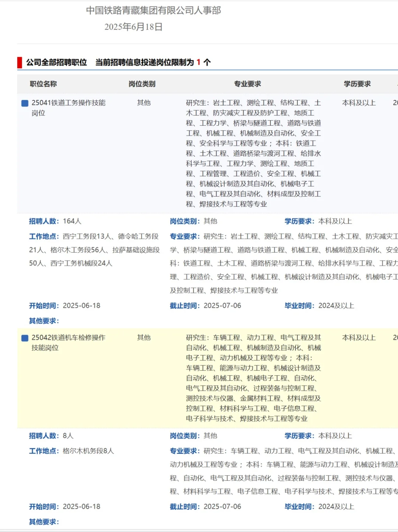The image size is (398, 532).
Task: Click the 其他 category cell in the 25041 row
Action: point(144,103)
